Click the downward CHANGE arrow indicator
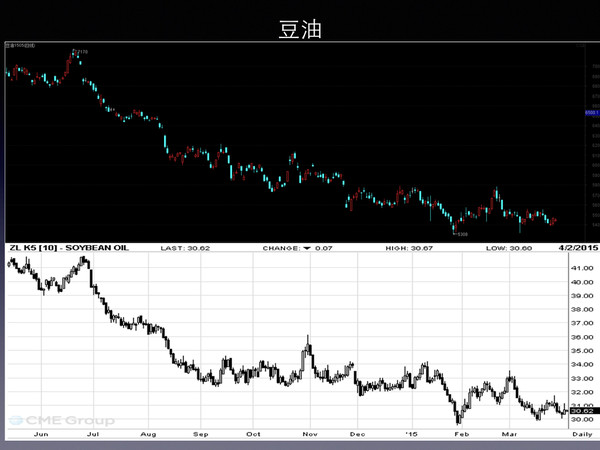Image resolution: width=600 pixels, height=450 pixels. (x=307, y=248)
